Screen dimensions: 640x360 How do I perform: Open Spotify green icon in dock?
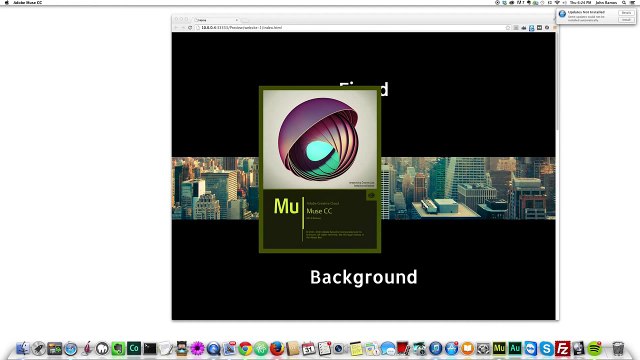pyautogui.click(x=595, y=348)
